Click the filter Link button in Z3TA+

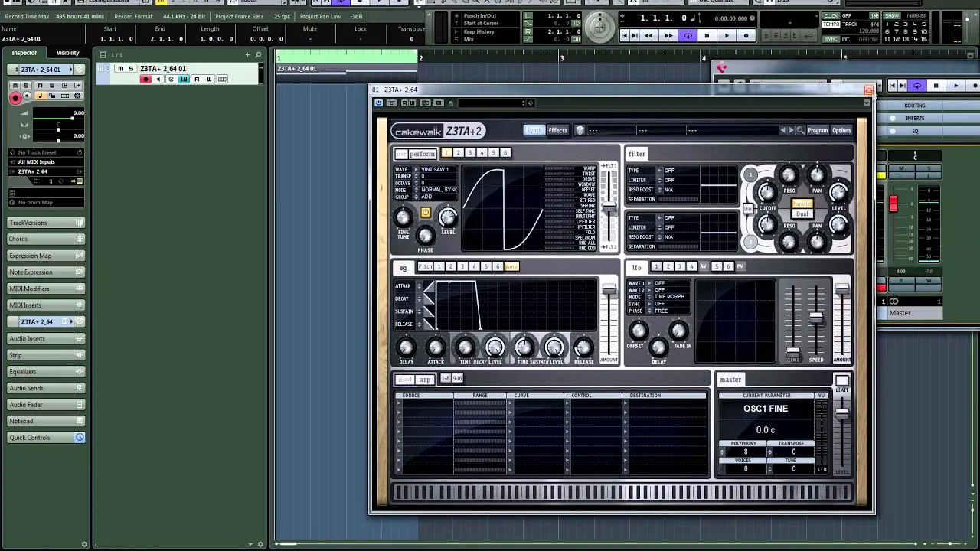click(748, 208)
